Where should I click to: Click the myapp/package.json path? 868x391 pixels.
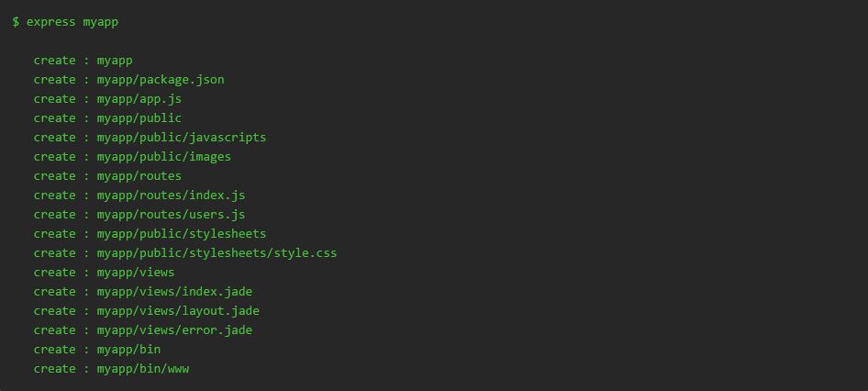coord(161,80)
